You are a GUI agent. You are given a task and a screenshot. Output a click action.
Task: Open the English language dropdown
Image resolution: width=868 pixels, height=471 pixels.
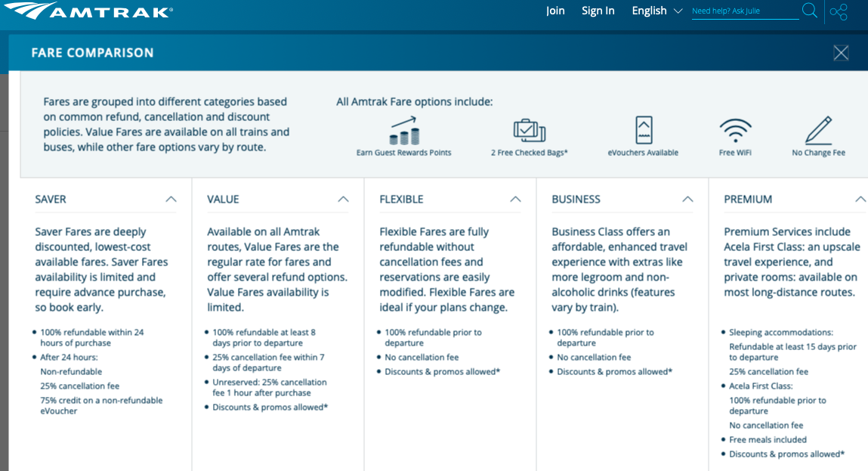point(656,11)
